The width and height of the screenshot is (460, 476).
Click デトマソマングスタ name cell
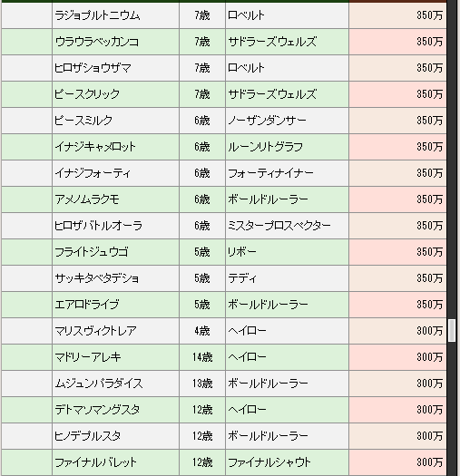pos(115,410)
